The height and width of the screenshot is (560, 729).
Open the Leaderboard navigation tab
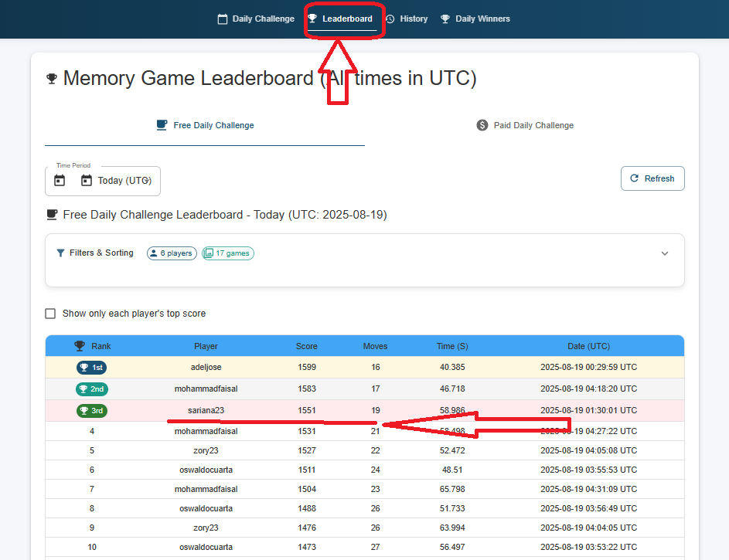342,19
